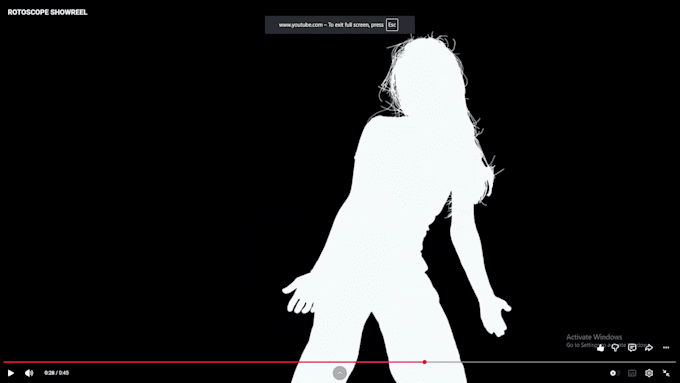Exit full screen mode
The width and height of the screenshot is (680, 383).
click(x=666, y=373)
